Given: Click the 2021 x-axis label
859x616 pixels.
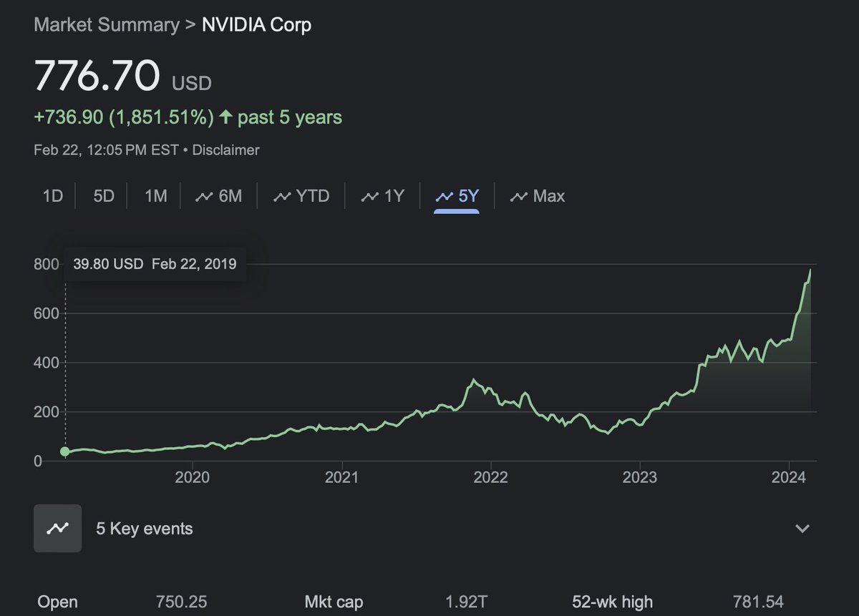Looking at the screenshot, I should 341,478.
